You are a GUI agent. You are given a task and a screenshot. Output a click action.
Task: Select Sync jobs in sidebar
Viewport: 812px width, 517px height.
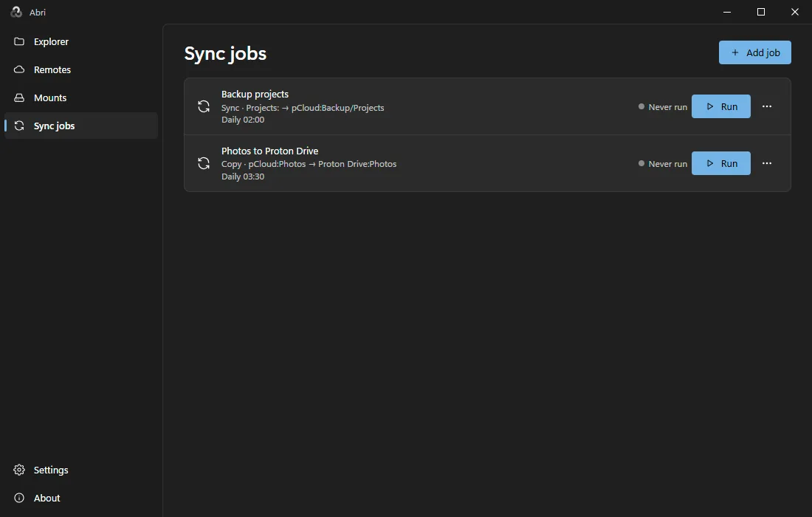pos(81,126)
